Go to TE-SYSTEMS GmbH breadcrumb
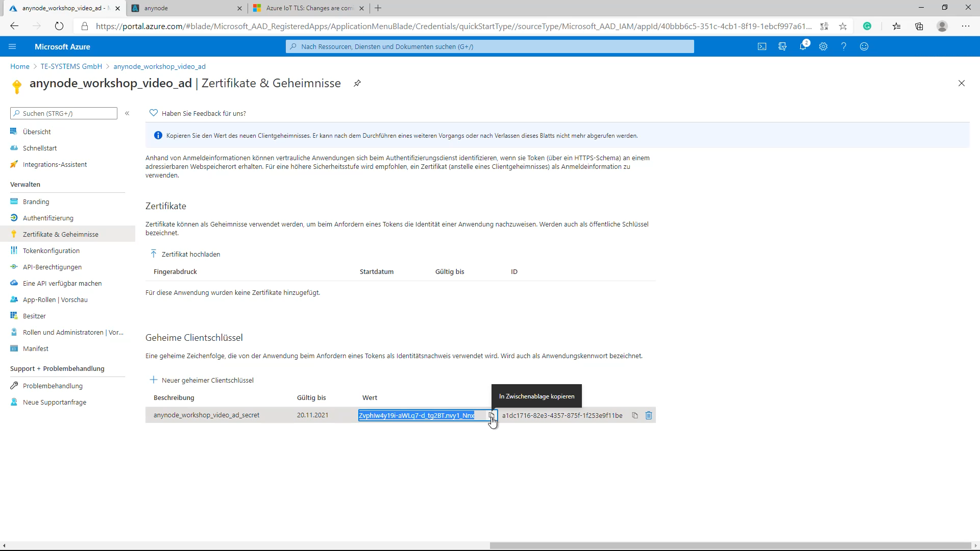Image resolution: width=980 pixels, height=551 pixels. pos(71,66)
